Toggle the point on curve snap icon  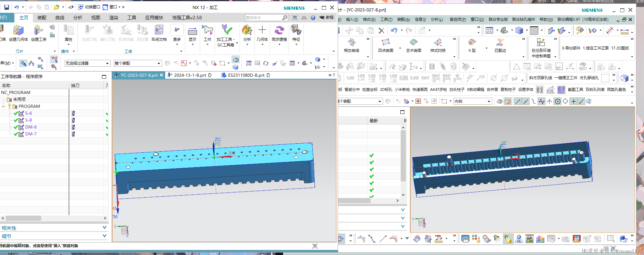point(581,101)
